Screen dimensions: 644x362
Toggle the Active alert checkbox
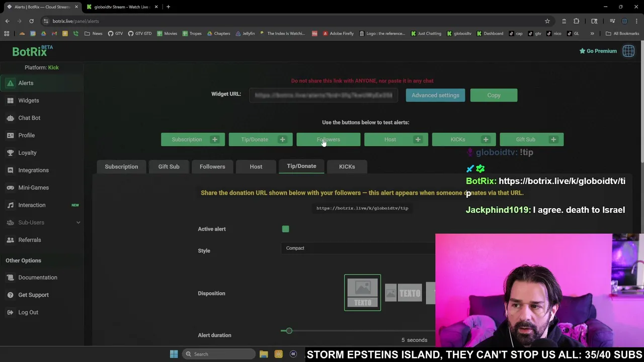pyautogui.click(x=285, y=229)
